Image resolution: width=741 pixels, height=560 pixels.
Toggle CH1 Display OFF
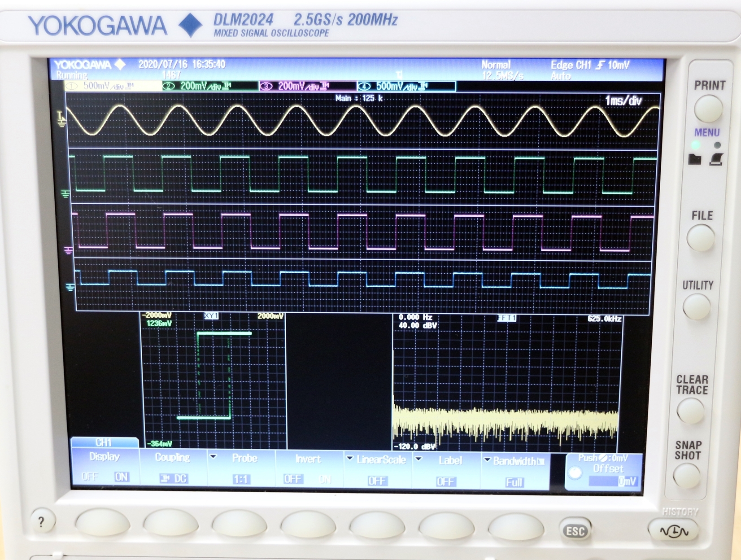(x=90, y=477)
